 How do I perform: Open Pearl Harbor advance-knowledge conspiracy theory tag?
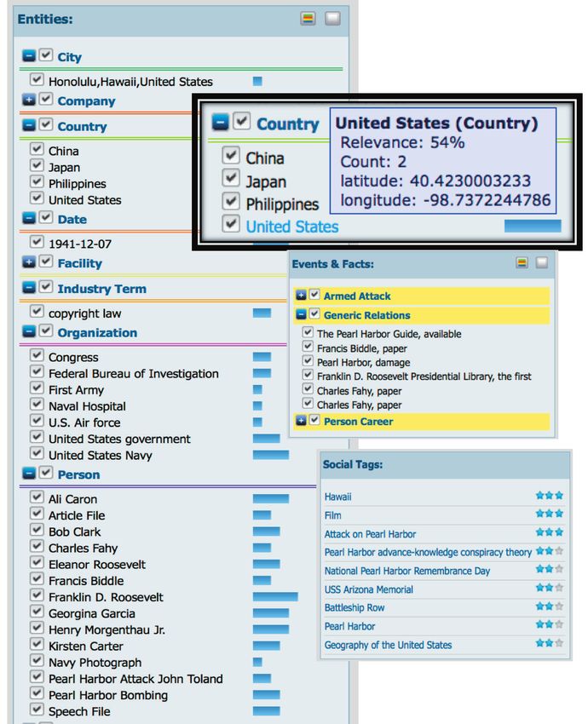(x=428, y=552)
